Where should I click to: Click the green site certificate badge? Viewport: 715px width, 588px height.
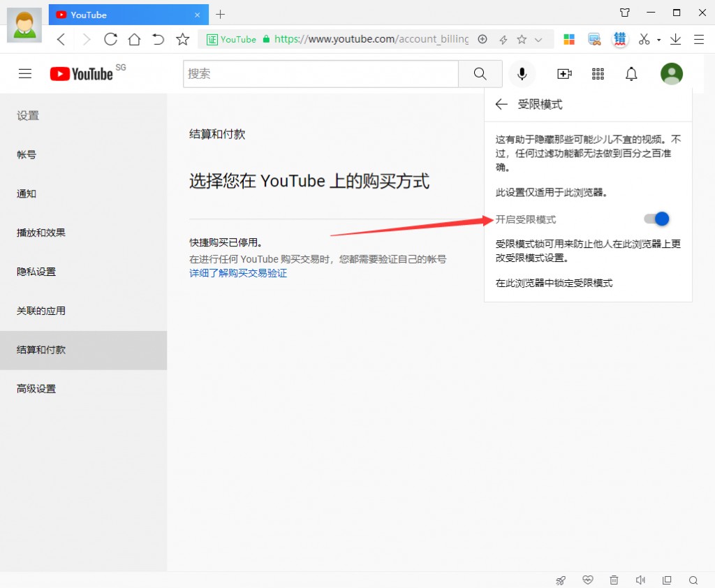click(231, 40)
